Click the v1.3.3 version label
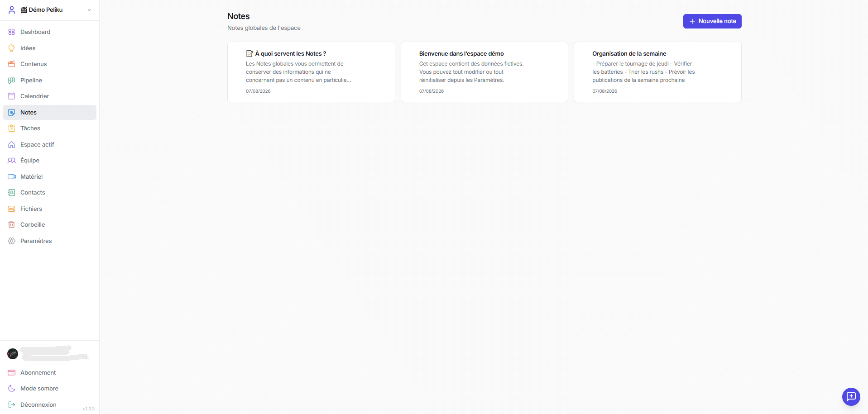 (89, 409)
